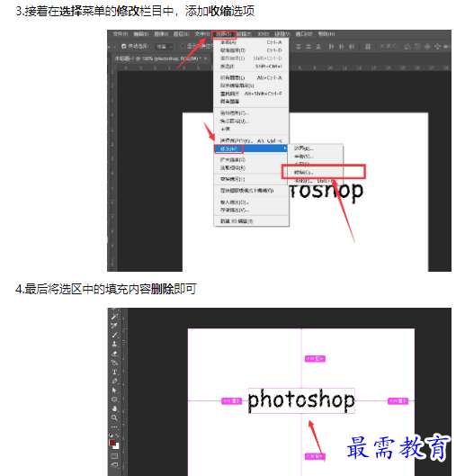Click the distribute spacing icon in options bar
This screenshot has height=476, width=456.
click(368, 47)
